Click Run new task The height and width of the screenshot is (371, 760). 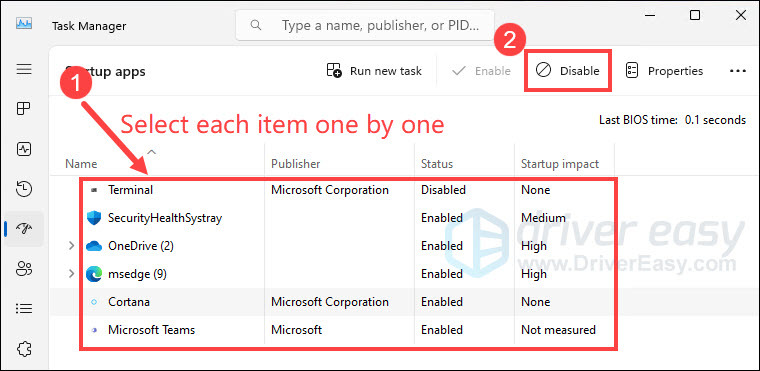(x=374, y=71)
